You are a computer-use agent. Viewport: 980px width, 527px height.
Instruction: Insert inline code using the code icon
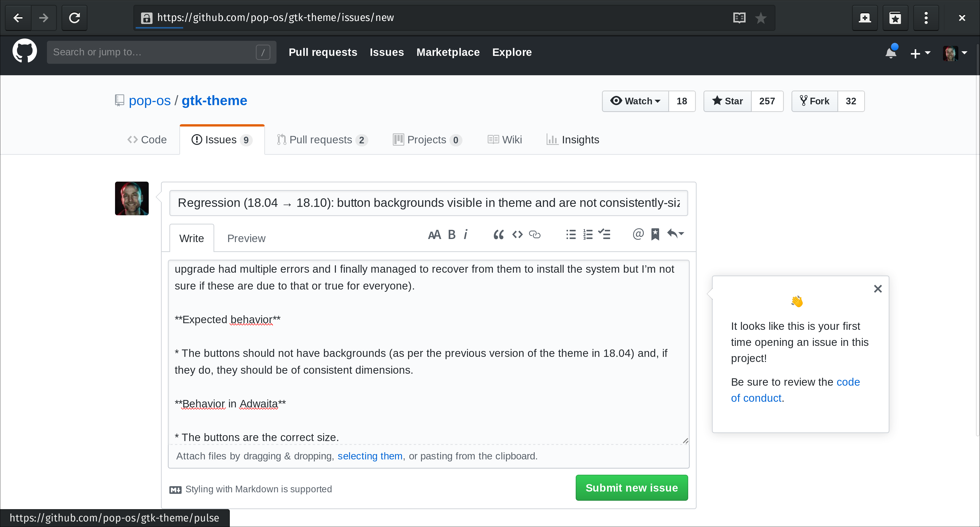coord(517,234)
